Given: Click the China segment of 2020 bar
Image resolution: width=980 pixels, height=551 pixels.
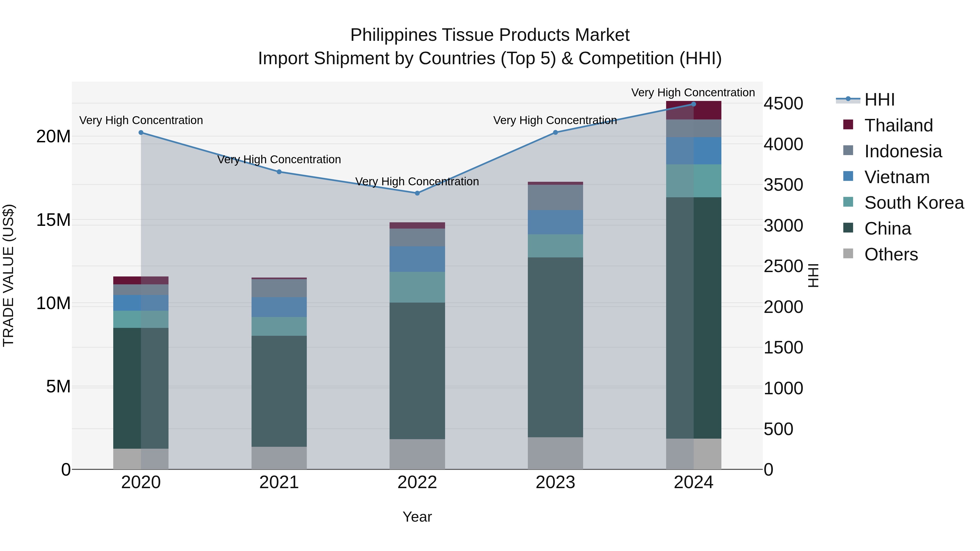Looking at the screenshot, I should (141, 388).
